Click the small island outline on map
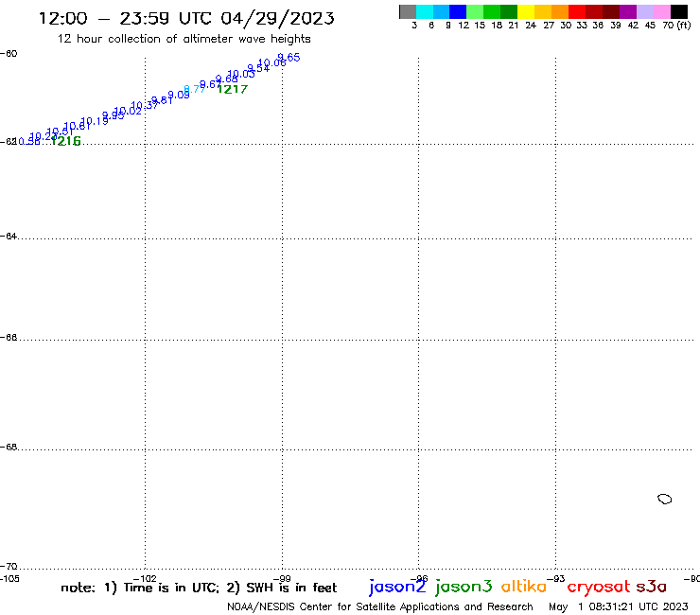The image size is (700, 615). tap(665, 499)
